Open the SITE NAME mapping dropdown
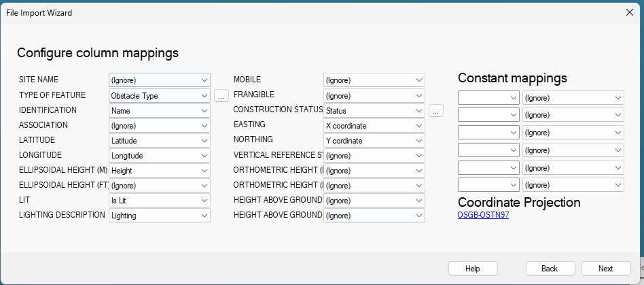 [159, 80]
